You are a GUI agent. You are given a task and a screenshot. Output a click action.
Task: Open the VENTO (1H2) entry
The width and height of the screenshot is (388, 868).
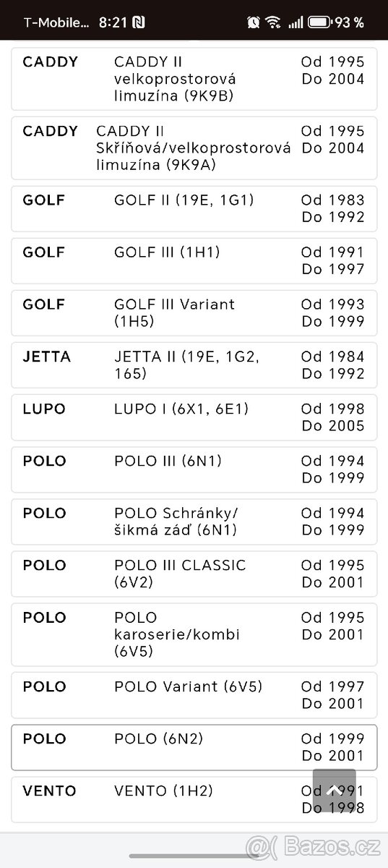pos(194,799)
